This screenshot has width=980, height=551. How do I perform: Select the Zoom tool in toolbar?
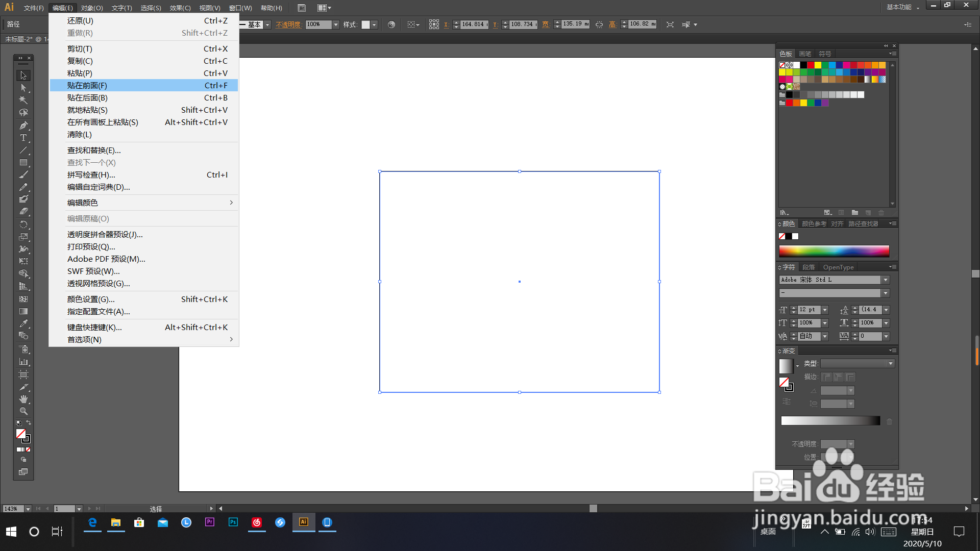coord(23,411)
